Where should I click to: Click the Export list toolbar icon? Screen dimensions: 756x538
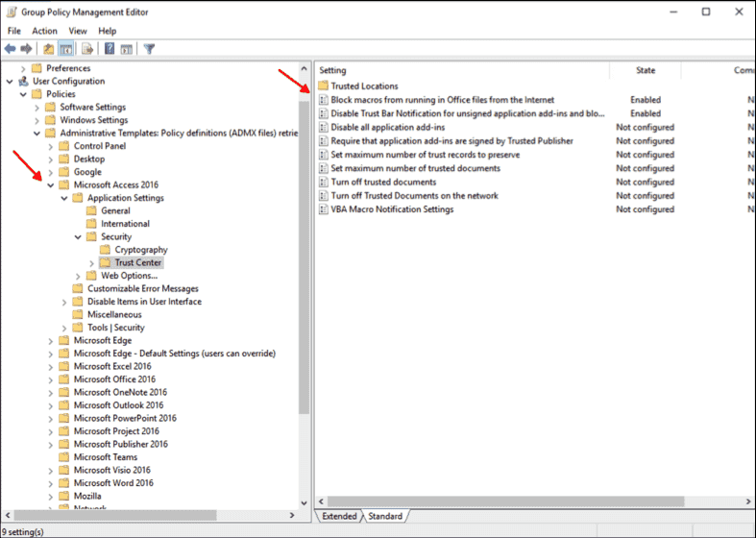(x=87, y=49)
